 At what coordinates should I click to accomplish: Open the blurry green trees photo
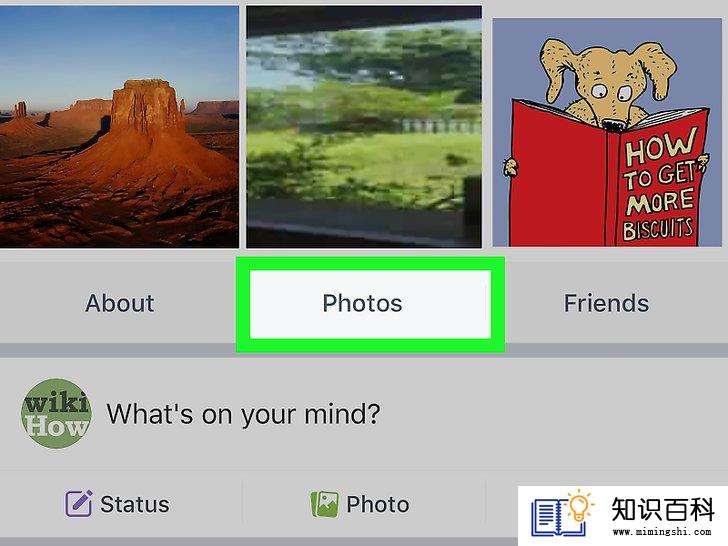pos(364,126)
